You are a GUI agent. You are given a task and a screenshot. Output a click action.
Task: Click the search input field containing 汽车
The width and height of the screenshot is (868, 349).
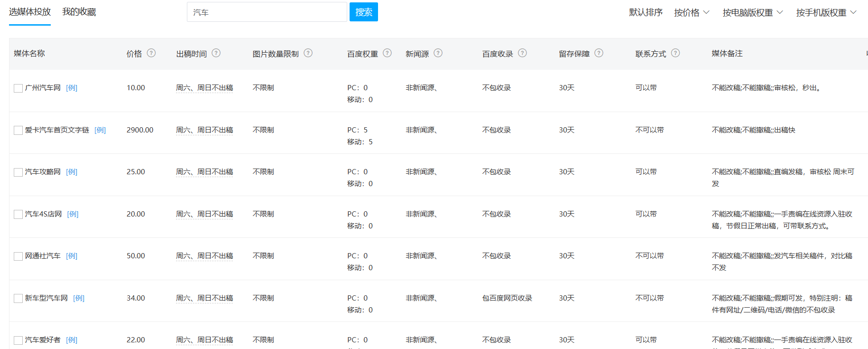267,12
